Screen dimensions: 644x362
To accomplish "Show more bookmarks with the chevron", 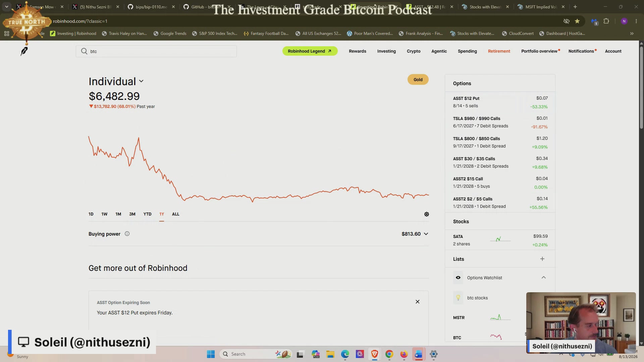I will pos(632,34).
